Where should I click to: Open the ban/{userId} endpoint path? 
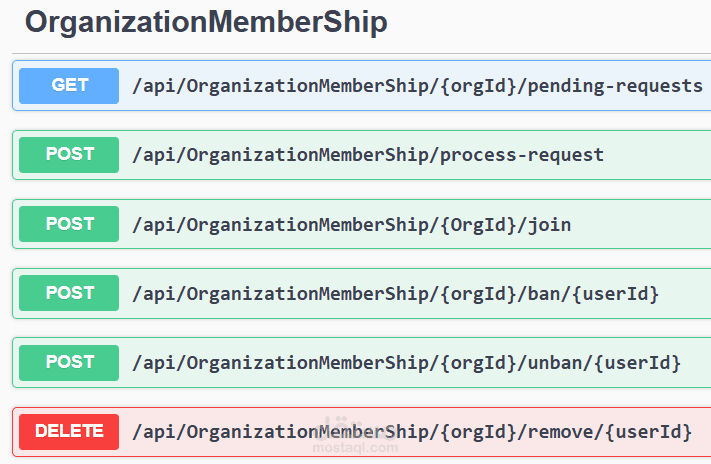pos(395,293)
